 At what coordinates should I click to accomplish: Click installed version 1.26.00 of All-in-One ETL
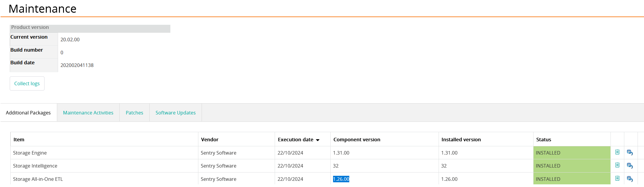point(449,179)
